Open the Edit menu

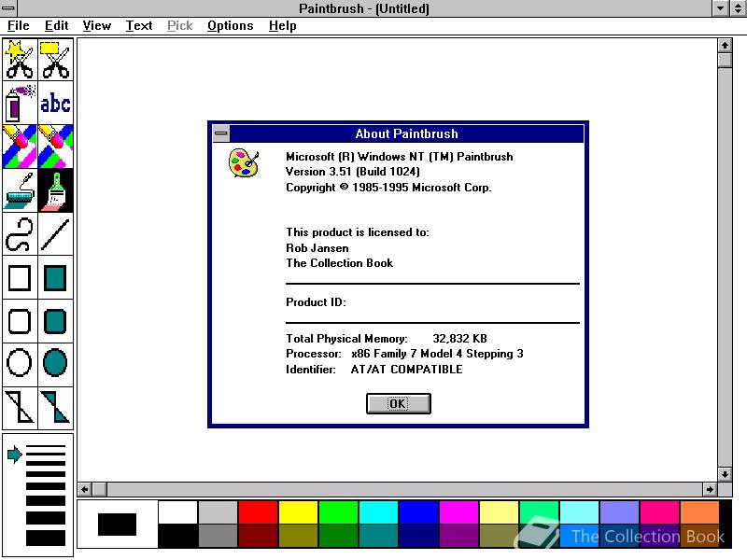tap(56, 26)
